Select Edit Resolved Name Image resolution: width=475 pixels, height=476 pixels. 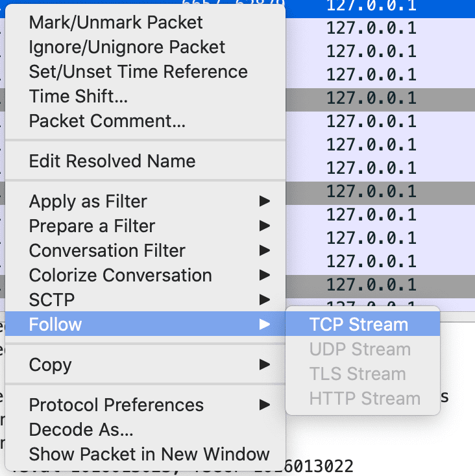pyautogui.click(x=112, y=161)
